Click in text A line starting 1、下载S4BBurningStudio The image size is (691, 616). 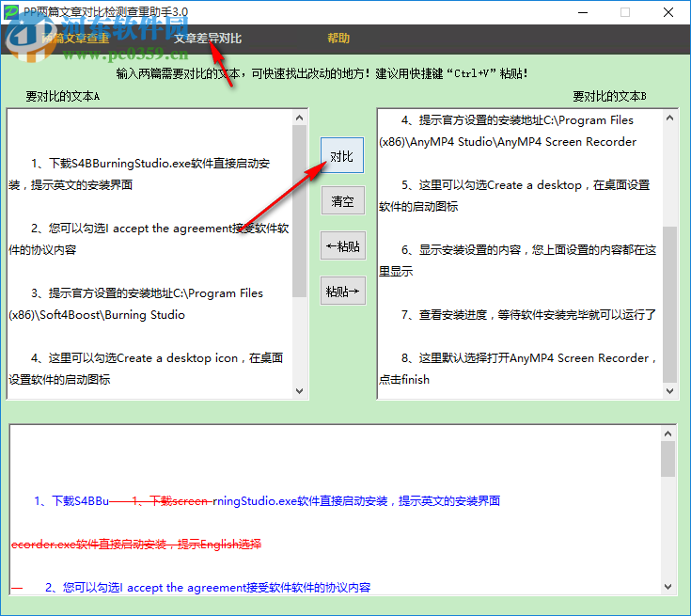coord(150,164)
